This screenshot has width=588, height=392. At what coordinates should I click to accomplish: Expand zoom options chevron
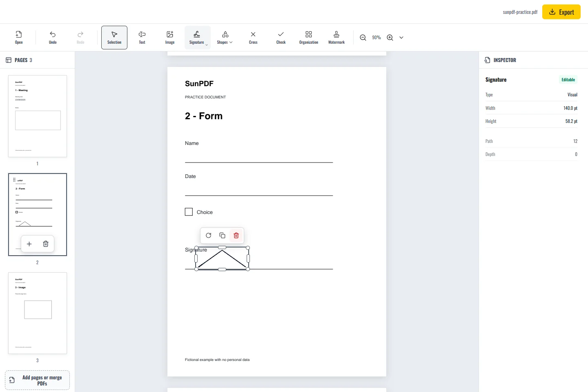[x=401, y=38]
